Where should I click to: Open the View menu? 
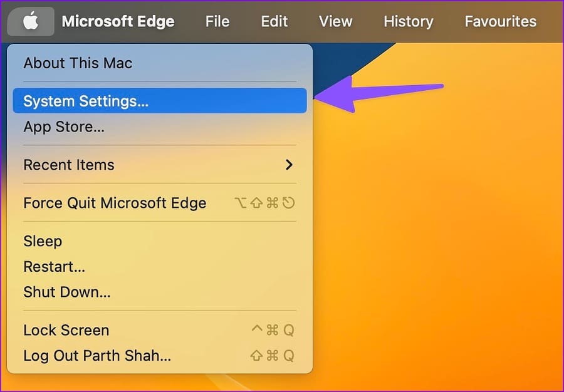(x=335, y=21)
